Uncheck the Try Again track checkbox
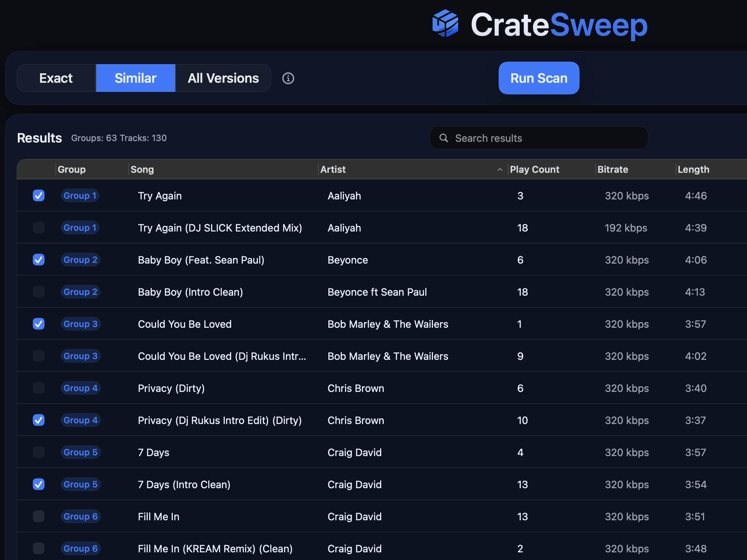747x560 pixels. point(39,196)
